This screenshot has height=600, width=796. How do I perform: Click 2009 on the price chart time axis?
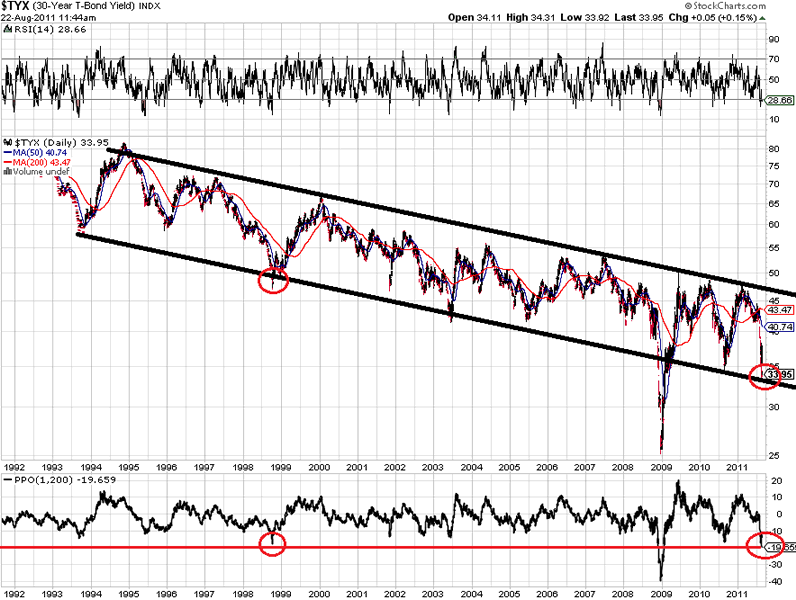[x=661, y=467]
